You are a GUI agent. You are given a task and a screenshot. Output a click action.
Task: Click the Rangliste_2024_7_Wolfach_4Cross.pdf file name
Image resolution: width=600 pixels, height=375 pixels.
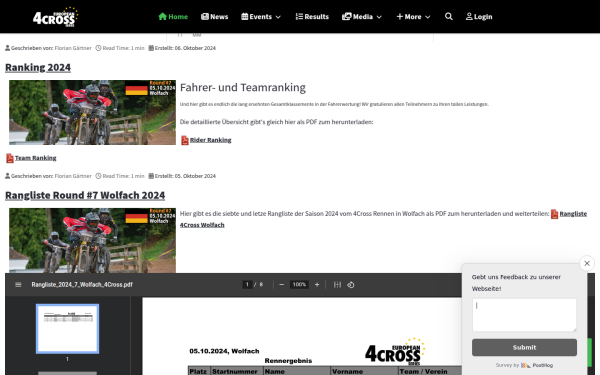(x=82, y=285)
